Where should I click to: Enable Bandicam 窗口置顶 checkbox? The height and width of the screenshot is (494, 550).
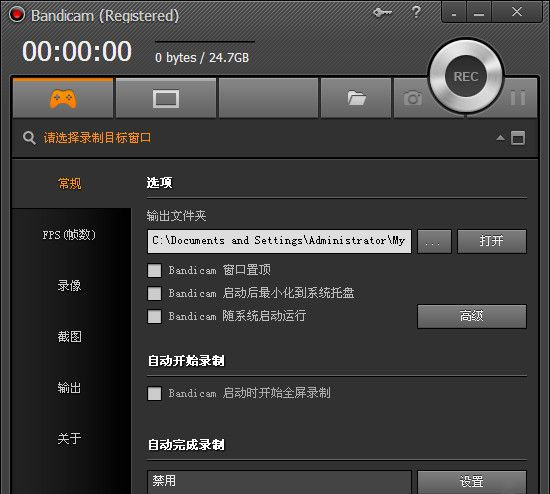click(x=154, y=271)
